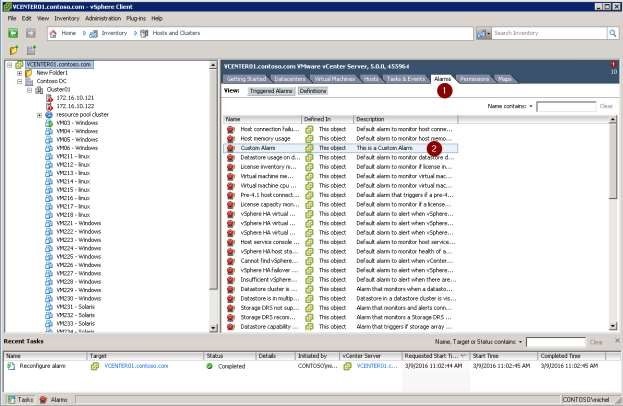Open the Administration menu
Screen dimensions: 623x406
(x=102, y=18)
